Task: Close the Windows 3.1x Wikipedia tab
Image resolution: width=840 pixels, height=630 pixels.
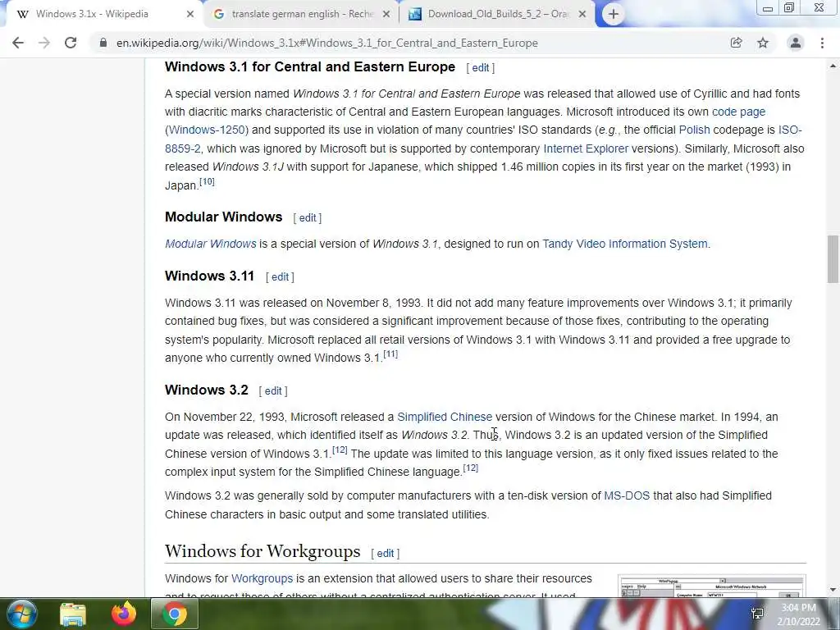Action: 190,14
